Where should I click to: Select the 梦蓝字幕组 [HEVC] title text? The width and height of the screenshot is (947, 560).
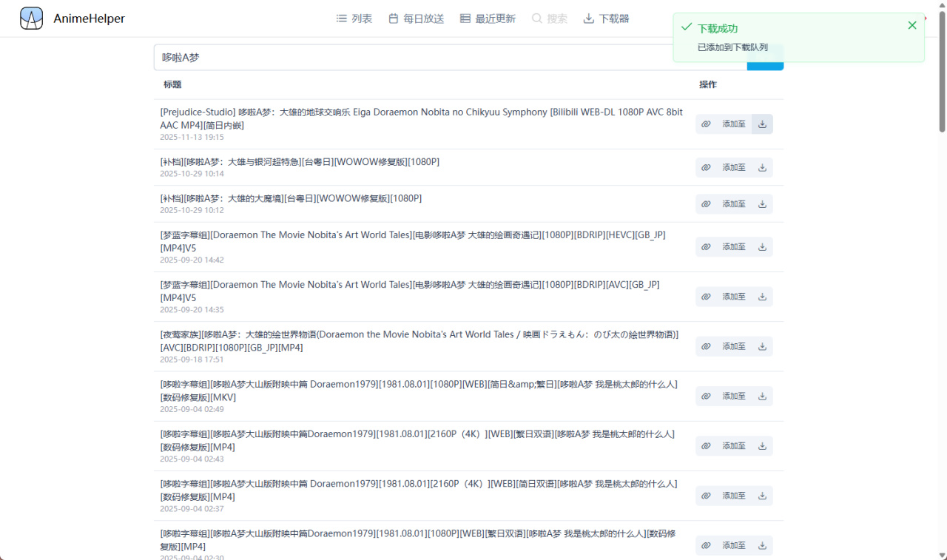click(413, 241)
